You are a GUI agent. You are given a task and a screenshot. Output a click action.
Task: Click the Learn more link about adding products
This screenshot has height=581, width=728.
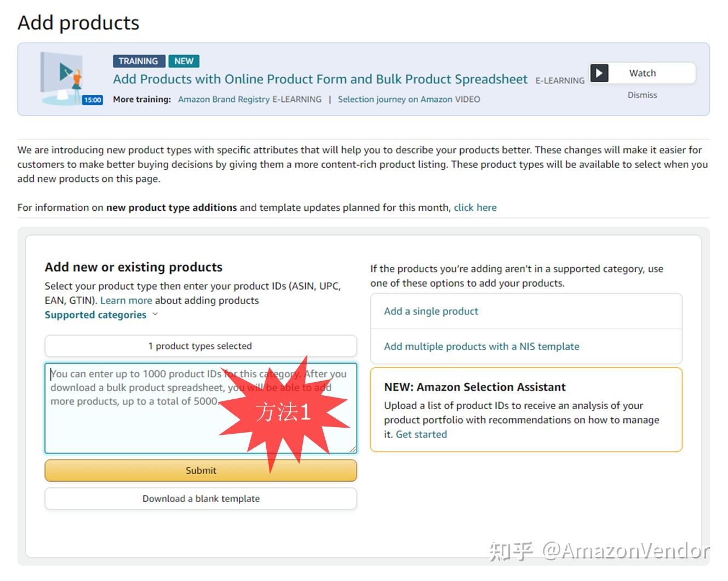click(126, 300)
